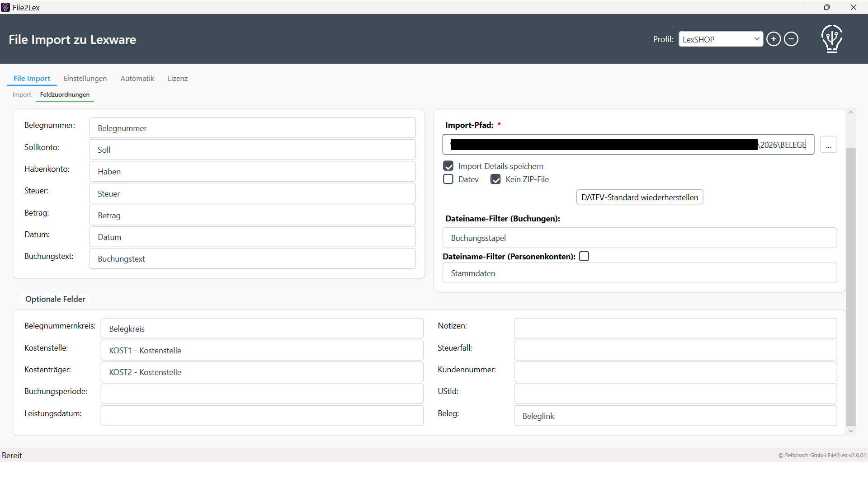Toggle Kein ZIP-File checkbox
The image size is (868, 488).
(x=495, y=179)
